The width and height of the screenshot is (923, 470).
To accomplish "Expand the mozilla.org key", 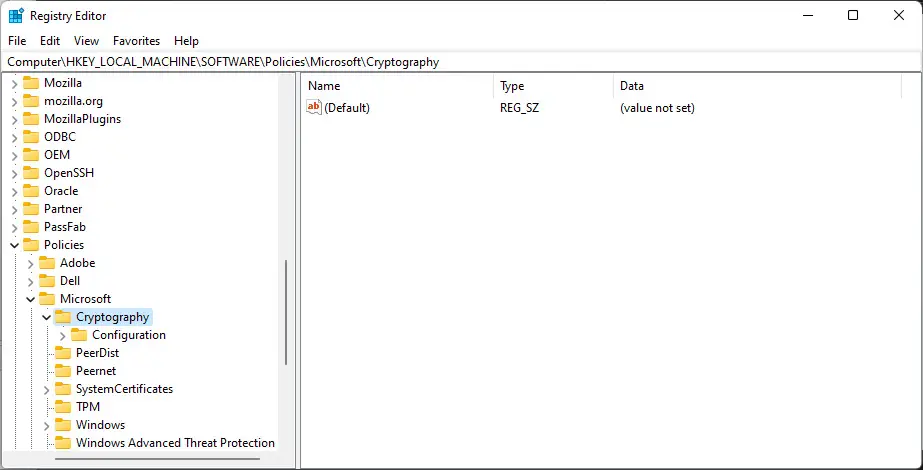I will click(x=15, y=102).
